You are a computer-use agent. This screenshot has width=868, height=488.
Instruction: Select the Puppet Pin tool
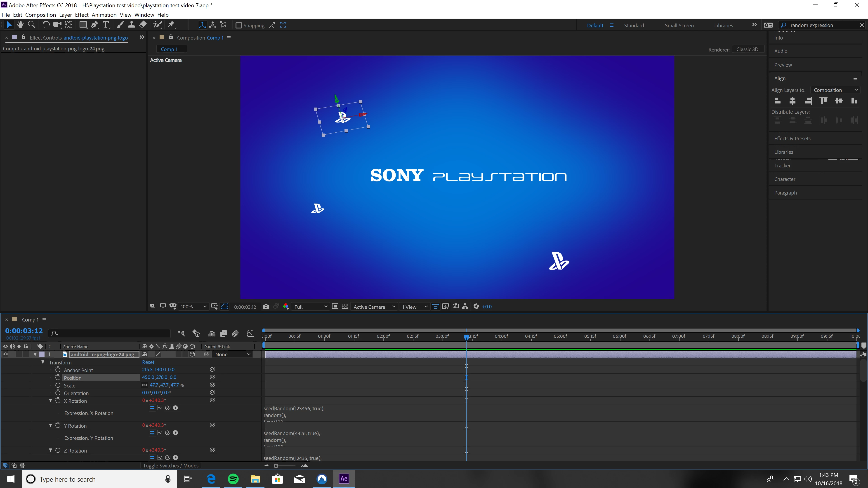(171, 25)
